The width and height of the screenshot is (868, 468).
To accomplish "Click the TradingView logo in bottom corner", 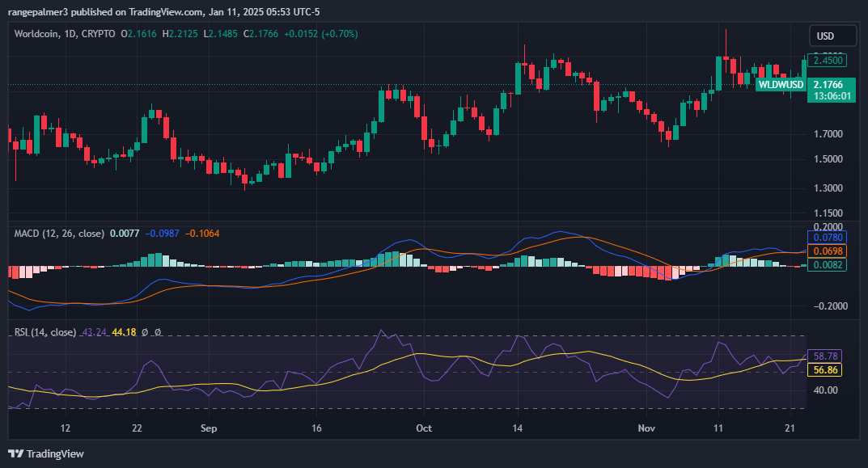I will [46, 453].
